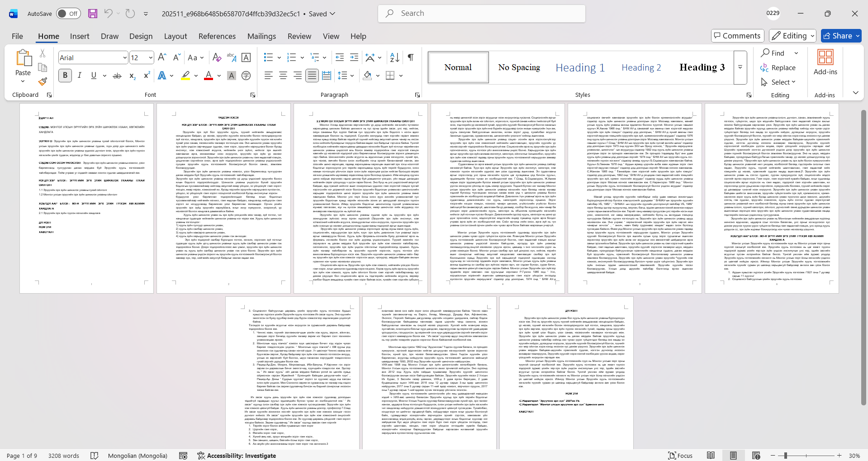Click the first page thumbnail in document
This screenshot has height=461, width=868.
tap(86, 198)
